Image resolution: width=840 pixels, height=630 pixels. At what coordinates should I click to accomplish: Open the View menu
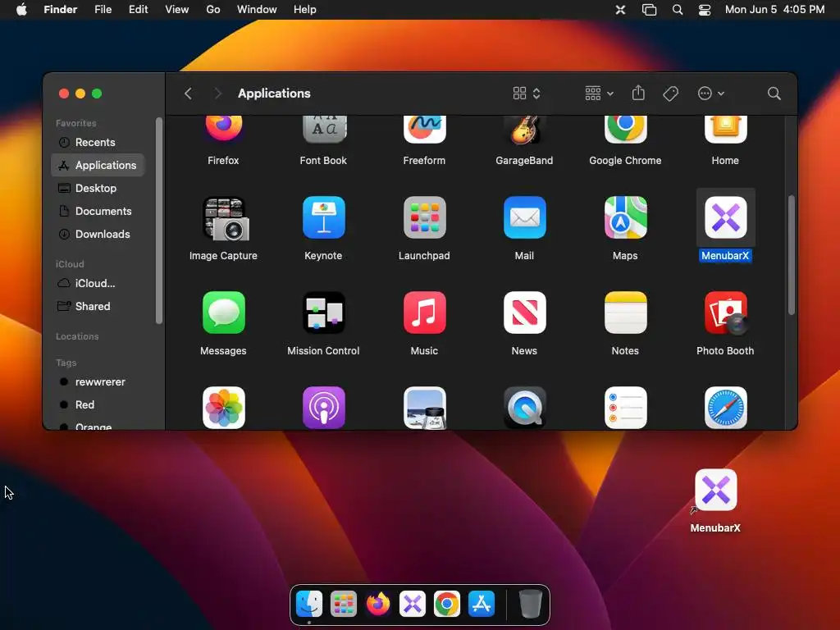coord(177,10)
